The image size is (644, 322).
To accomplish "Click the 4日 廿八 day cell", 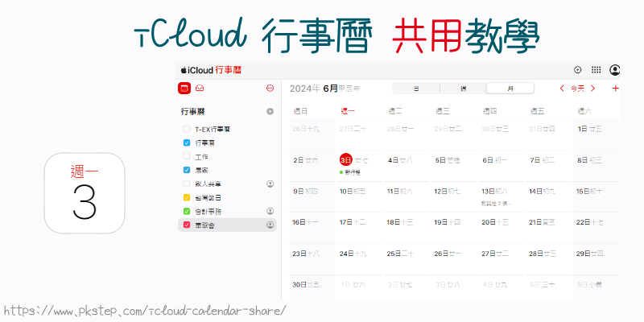I will click(407, 165).
